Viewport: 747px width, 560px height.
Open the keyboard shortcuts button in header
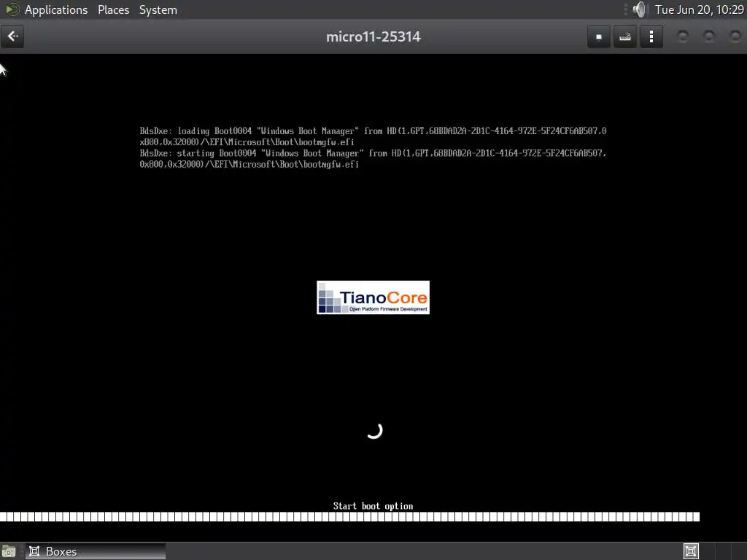point(625,36)
